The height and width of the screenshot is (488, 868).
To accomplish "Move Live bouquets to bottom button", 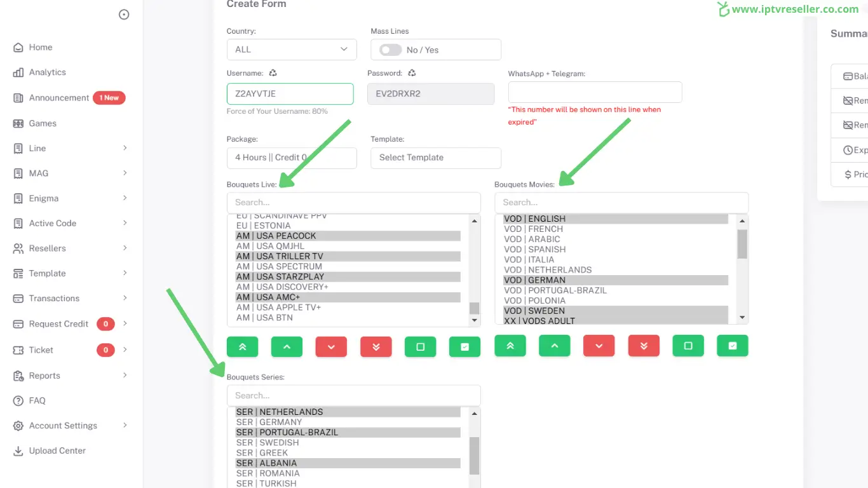I will (376, 347).
